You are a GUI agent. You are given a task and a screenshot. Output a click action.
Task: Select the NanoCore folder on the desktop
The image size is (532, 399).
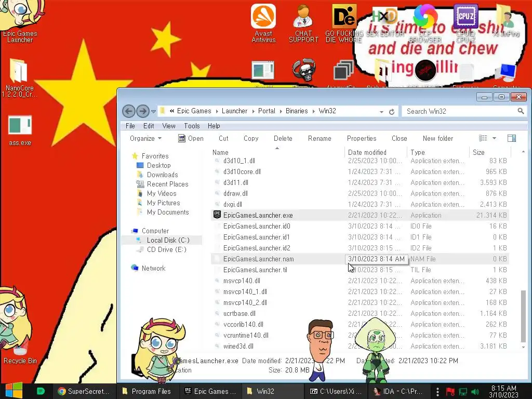(19, 78)
